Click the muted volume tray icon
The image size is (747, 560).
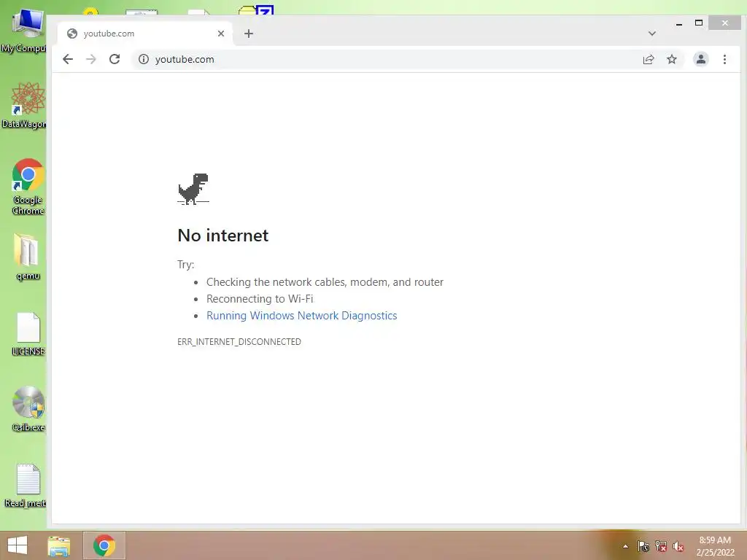678,546
